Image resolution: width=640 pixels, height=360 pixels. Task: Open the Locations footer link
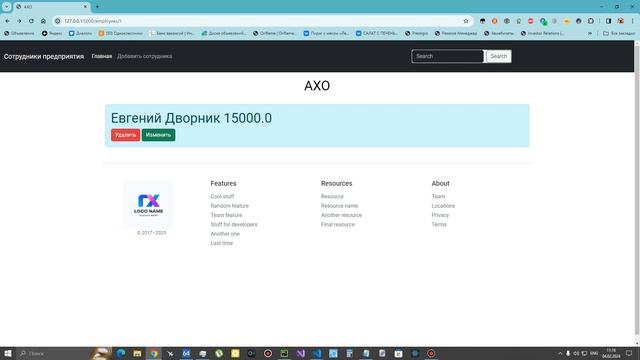[443, 206]
